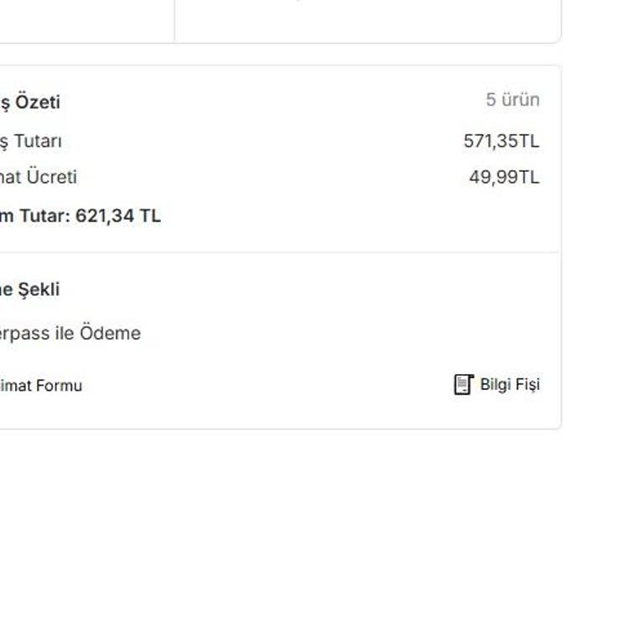Screen dimensions: 644x644
Task: Click the vertical divider in top card
Action: click(x=174, y=18)
